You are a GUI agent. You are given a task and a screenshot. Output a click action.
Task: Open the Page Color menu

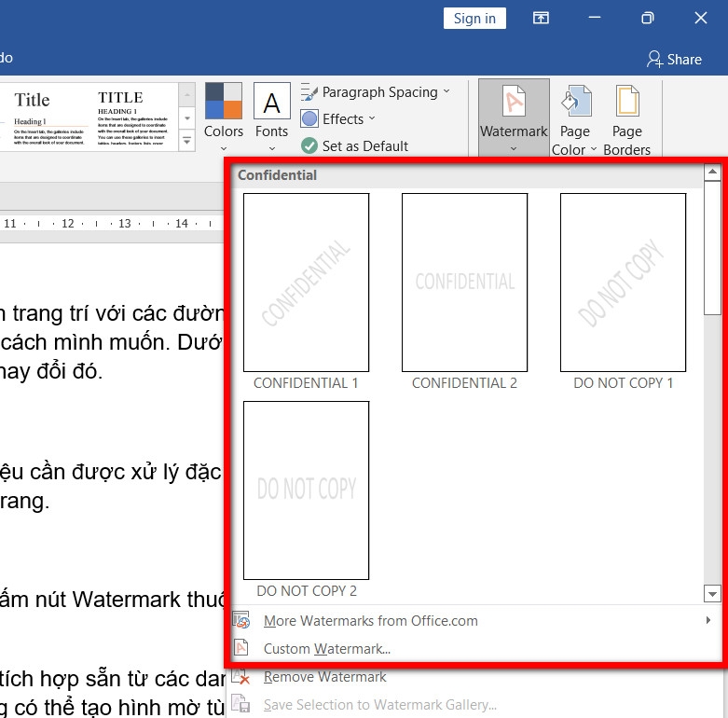pos(575,119)
